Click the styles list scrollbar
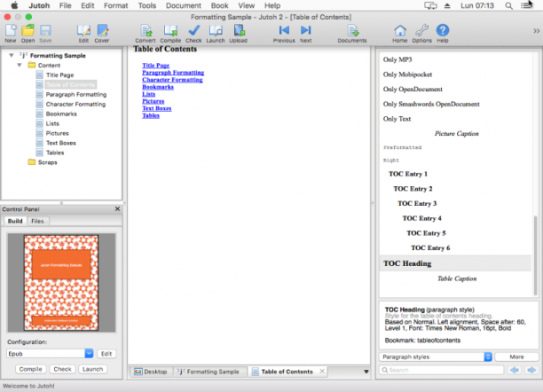543x392 pixels. 535,255
